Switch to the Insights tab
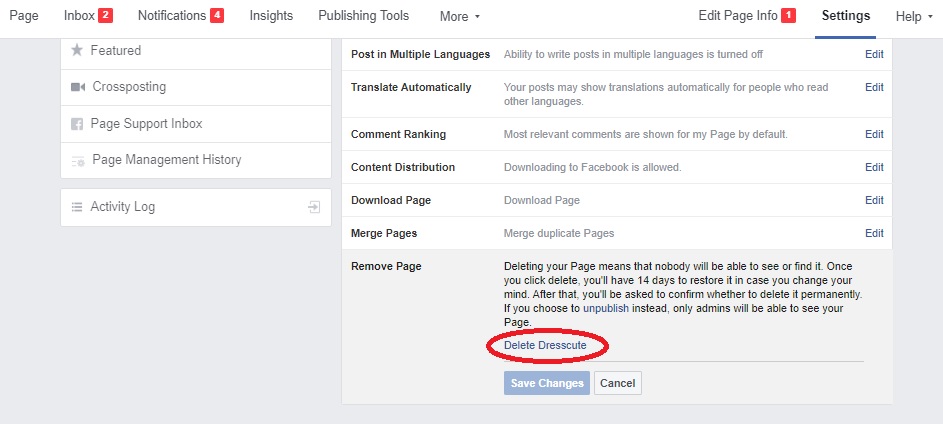The image size is (943, 424). point(271,16)
